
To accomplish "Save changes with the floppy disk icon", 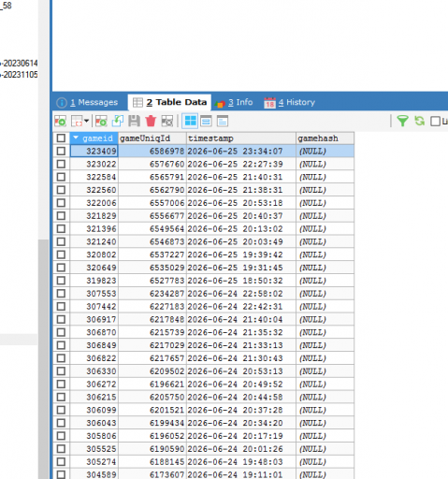I will point(134,121).
